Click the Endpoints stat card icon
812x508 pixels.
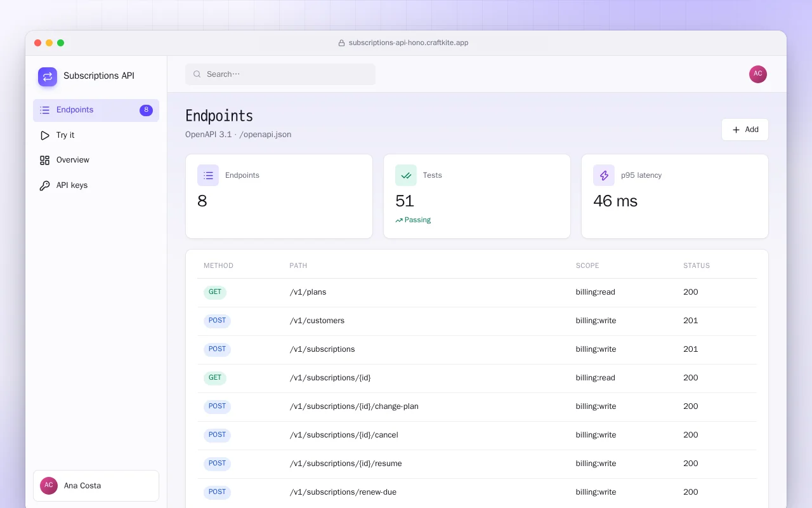pyautogui.click(x=208, y=175)
